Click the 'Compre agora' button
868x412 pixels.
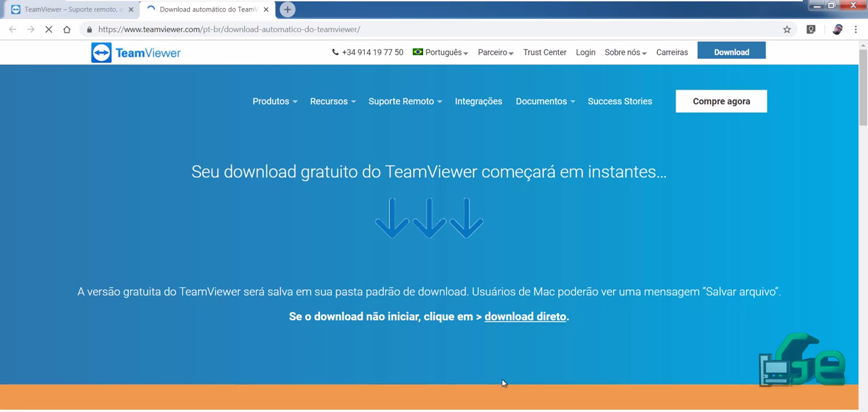(722, 101)
